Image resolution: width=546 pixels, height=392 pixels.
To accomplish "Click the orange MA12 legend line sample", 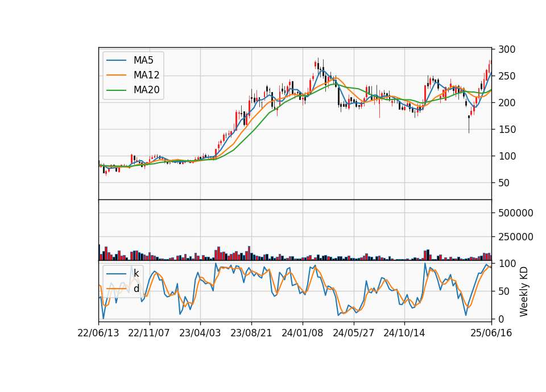I will click(116, 75).
